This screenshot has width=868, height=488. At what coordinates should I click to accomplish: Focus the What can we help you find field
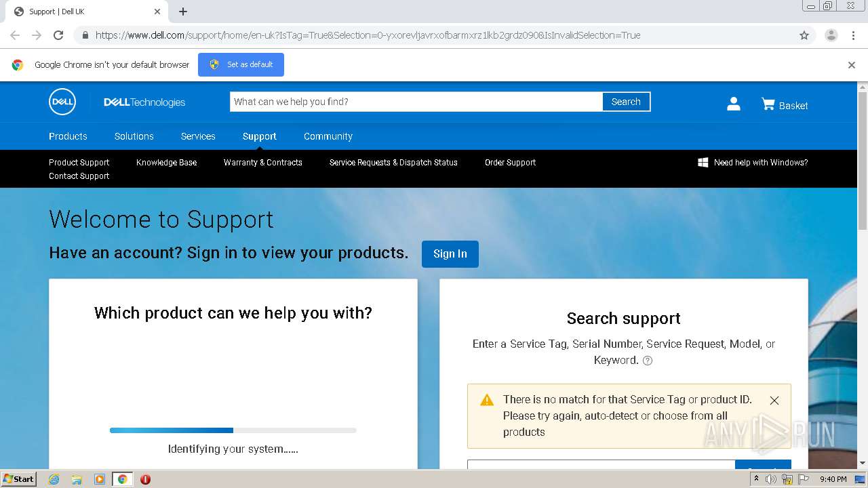(416, 102)
